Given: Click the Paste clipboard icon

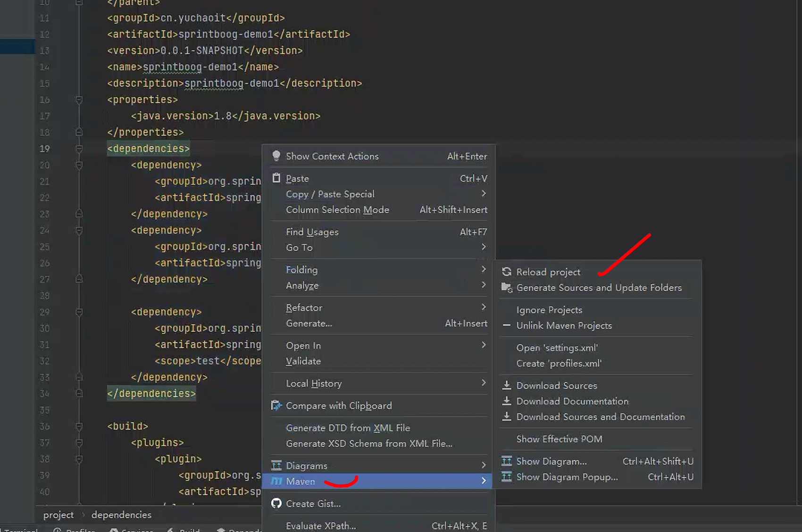Looking at the screenshot, I should click(276, 178).
